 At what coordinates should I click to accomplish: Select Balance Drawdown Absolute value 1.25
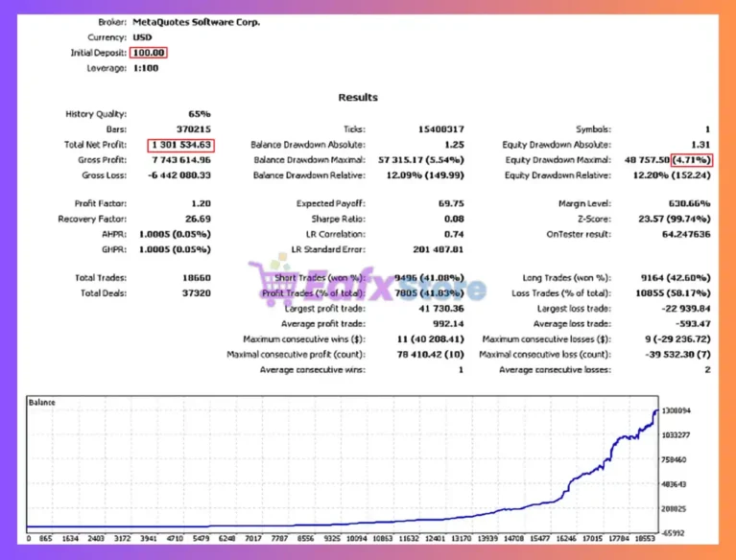(455, 145)
